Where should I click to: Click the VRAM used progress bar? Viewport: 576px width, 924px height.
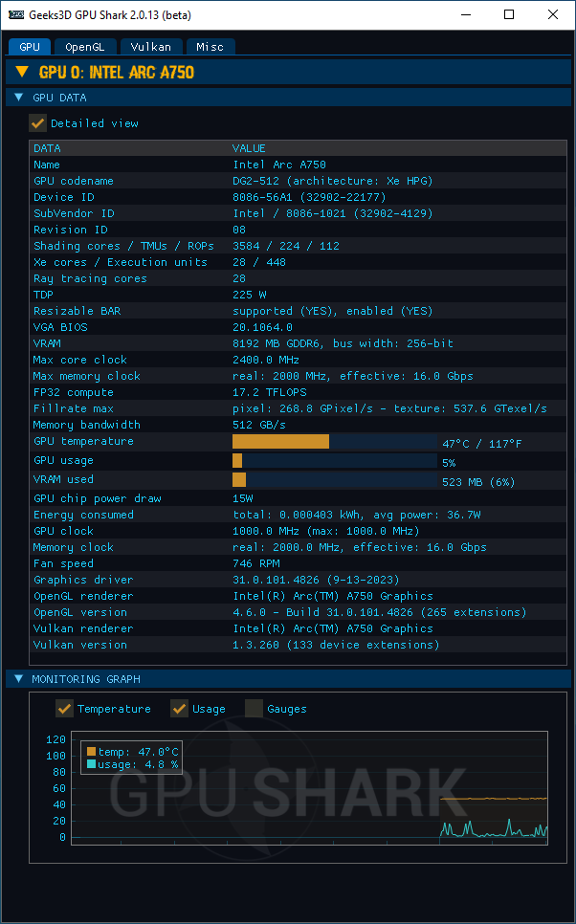[x=335, y=479]
